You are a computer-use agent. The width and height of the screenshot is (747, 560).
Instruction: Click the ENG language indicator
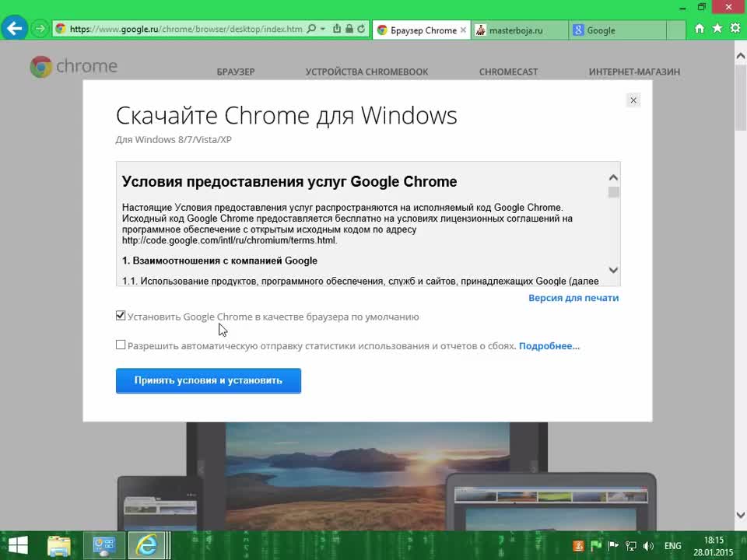coord(672,546)
